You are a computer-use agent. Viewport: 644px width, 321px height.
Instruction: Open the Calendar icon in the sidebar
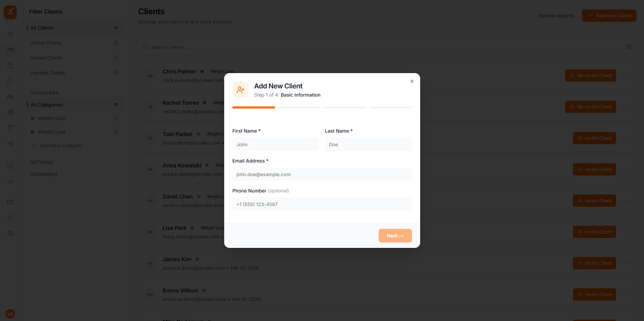[x=10, y=65]
